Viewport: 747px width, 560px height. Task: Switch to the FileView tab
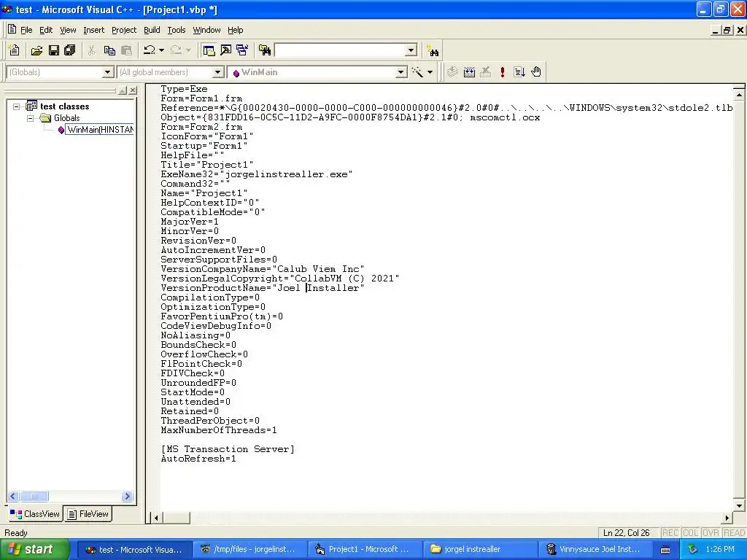pyautogui.click(x=88, y=514)
